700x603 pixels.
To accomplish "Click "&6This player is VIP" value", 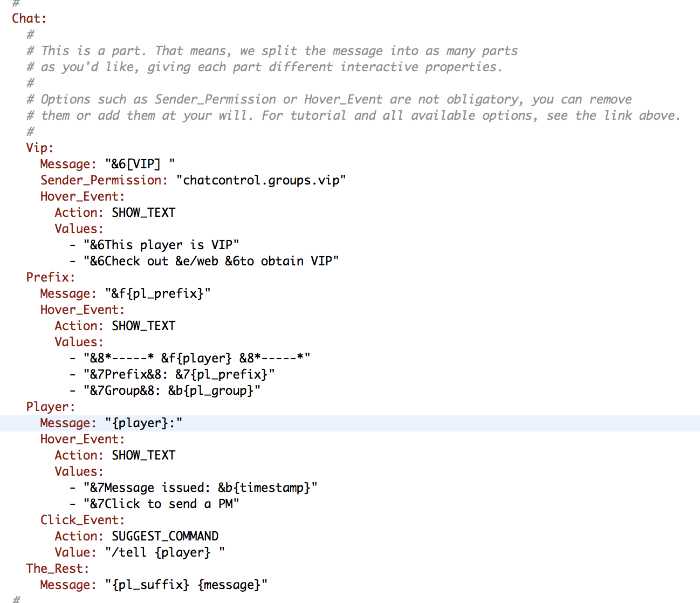I will (x=161, y=245).
